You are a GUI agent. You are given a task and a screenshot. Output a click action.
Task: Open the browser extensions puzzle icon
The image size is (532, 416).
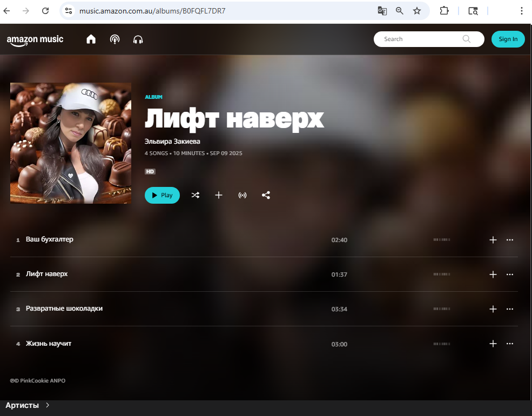444,11
